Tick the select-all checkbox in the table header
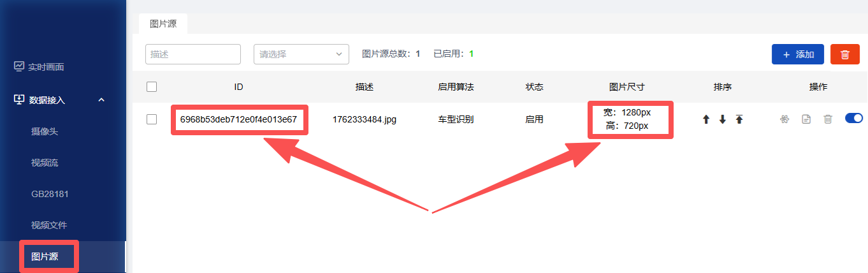Screen dimensions: 868x273 [x=152, y=87]
